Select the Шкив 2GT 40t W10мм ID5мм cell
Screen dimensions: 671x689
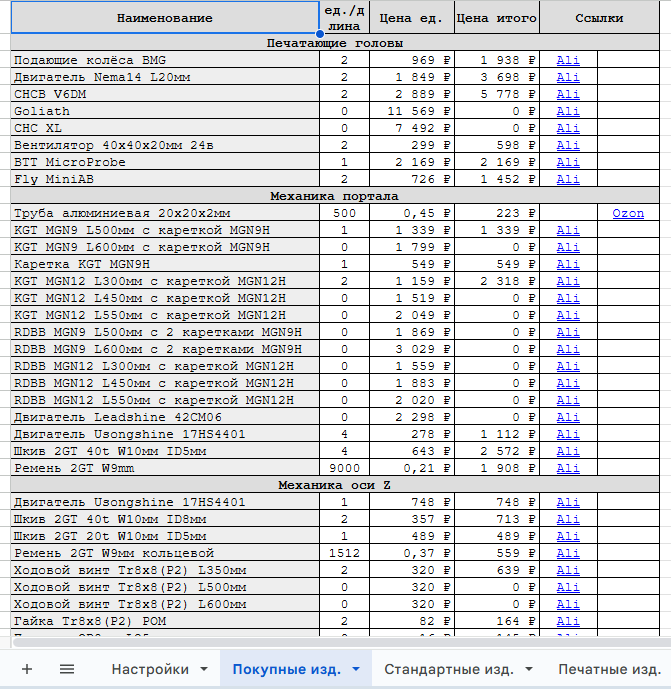(165, 451)
